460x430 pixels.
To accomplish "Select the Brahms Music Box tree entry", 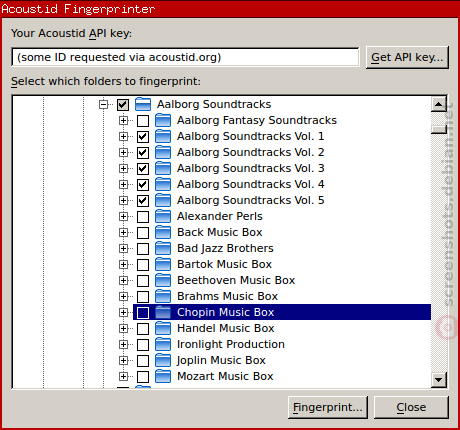I will pyautogui.click(x=227, y=296).
